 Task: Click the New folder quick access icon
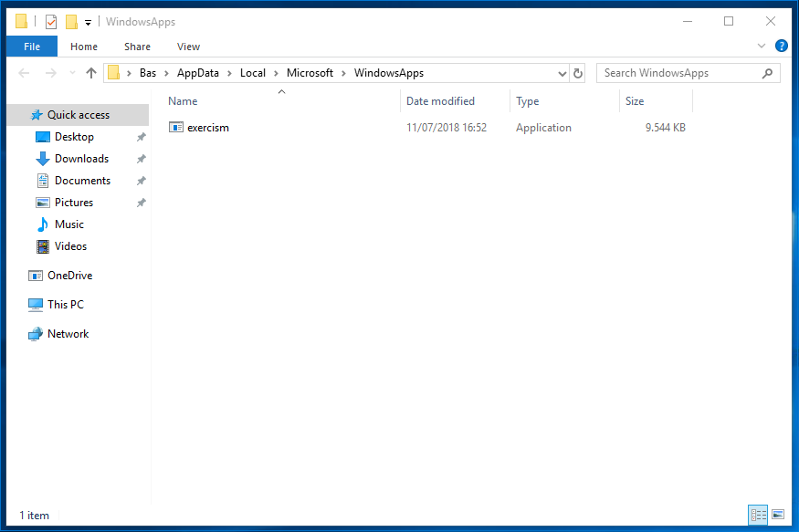pos(72,22)
